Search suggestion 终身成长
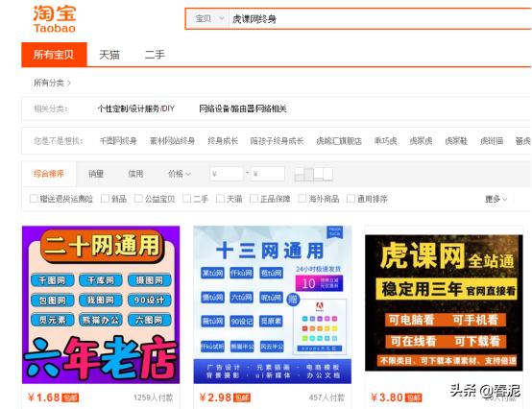 click(223, 141)
